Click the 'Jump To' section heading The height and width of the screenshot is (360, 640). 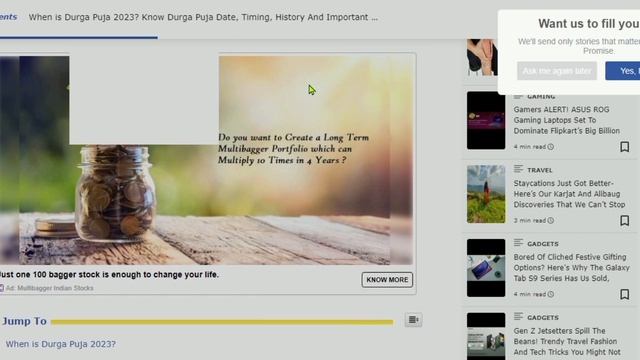tap(24, 321)
